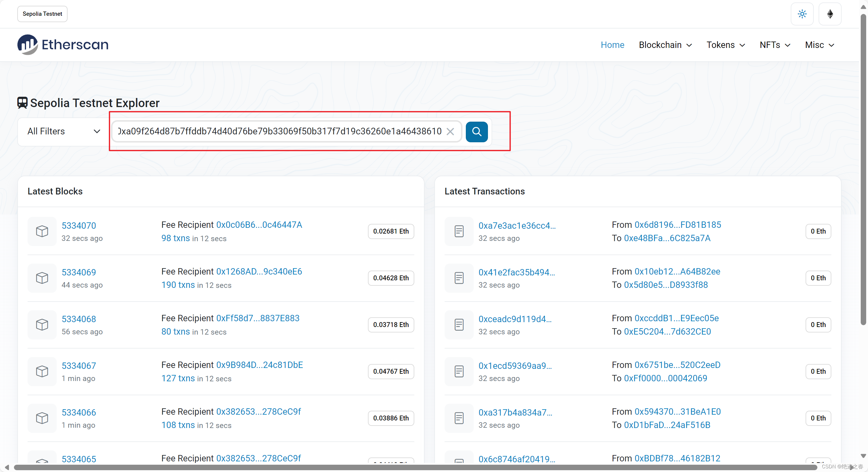Click the cube icon for block 5334070
The height and width of the screenshot is (472, 868).
42,231
